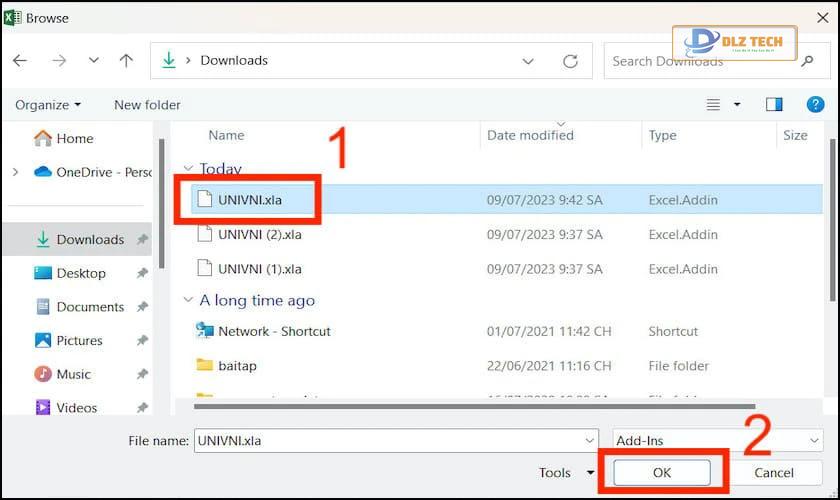The image size is (840, 500).
Task: Click the UNIVNI (2).xla file icon
Action: (204, 234)
